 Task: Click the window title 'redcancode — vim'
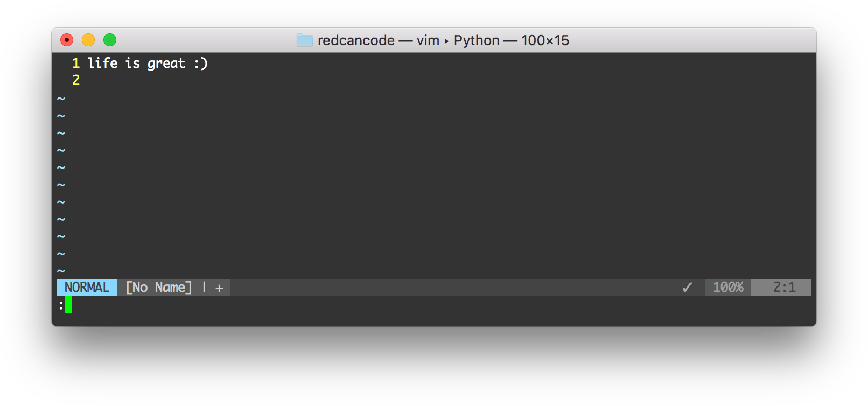coord(379,40)
